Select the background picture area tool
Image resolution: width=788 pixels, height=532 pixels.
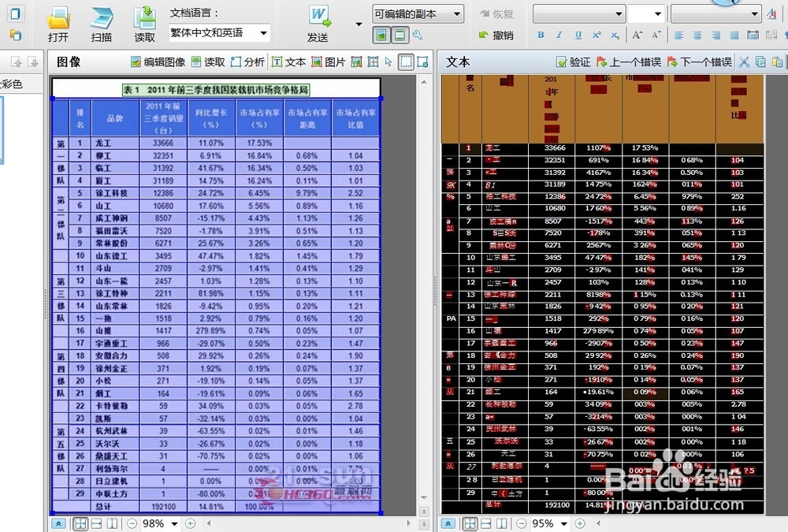[x=356, y=61]
